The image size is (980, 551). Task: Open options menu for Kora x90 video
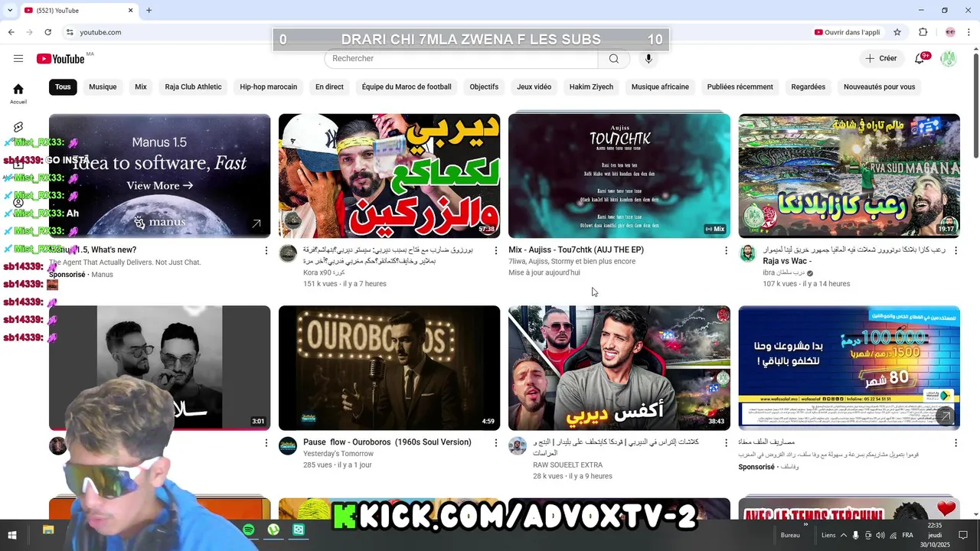(496, 250)
